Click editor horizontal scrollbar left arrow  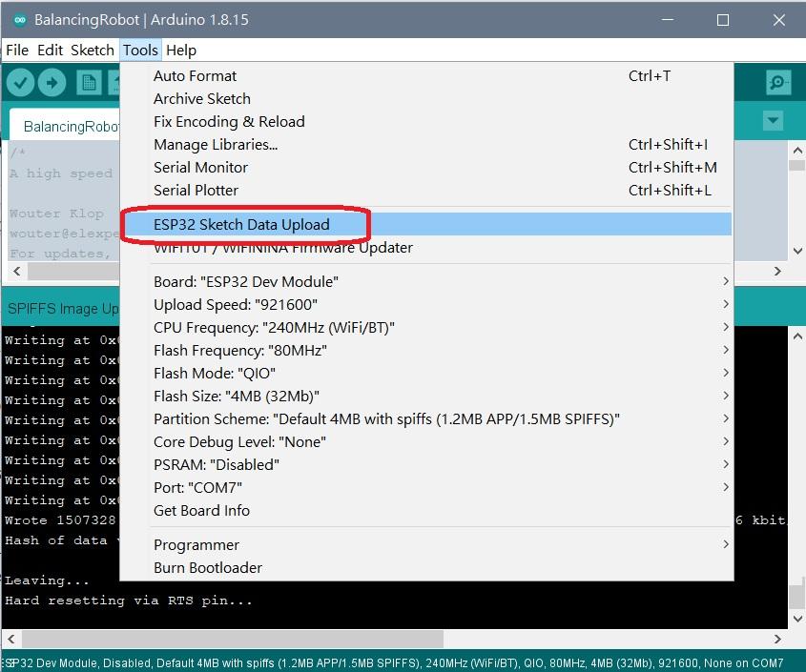[x=16, y=271]
